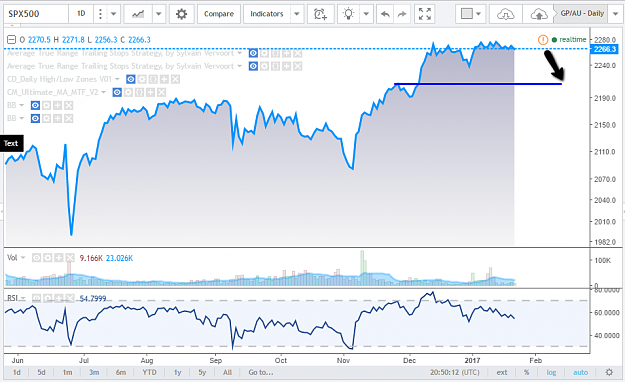Hide the lower BB indicator via eye icon
Viewport: 625px width, 382px height.
pos(35,118)
